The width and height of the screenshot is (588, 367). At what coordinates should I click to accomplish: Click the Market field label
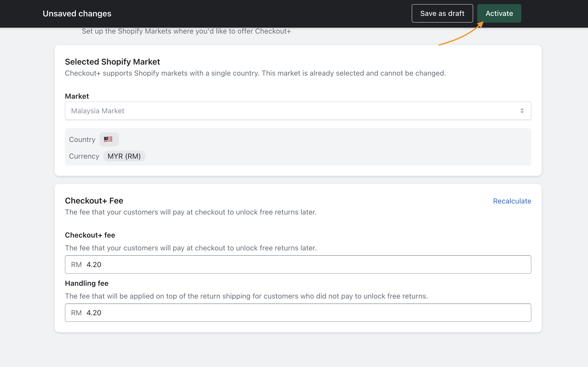tap(77, 96)
